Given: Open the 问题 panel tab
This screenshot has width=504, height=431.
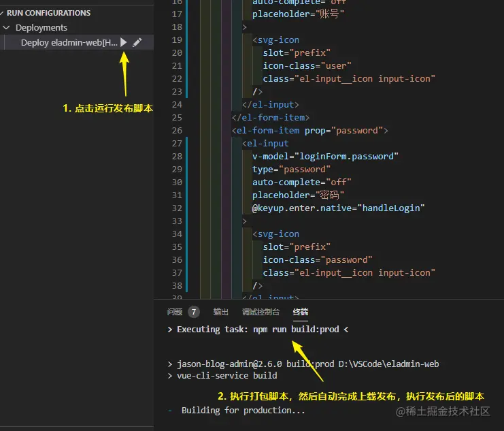Looking at the screenshot, I should coord(175,312).
